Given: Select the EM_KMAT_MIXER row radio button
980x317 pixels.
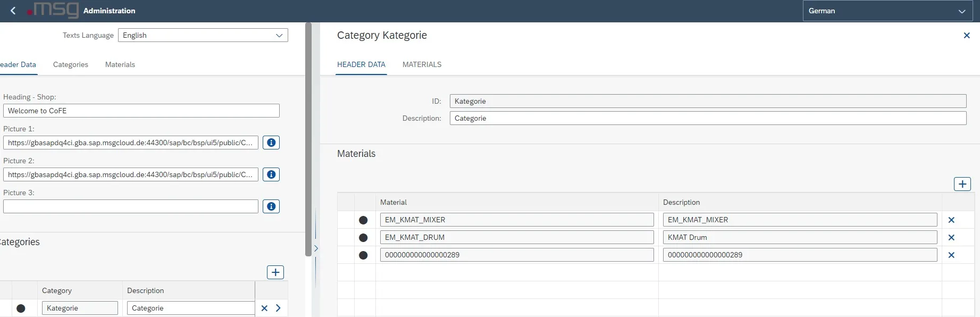Looking at the screenshot, I should pos(363,220).
